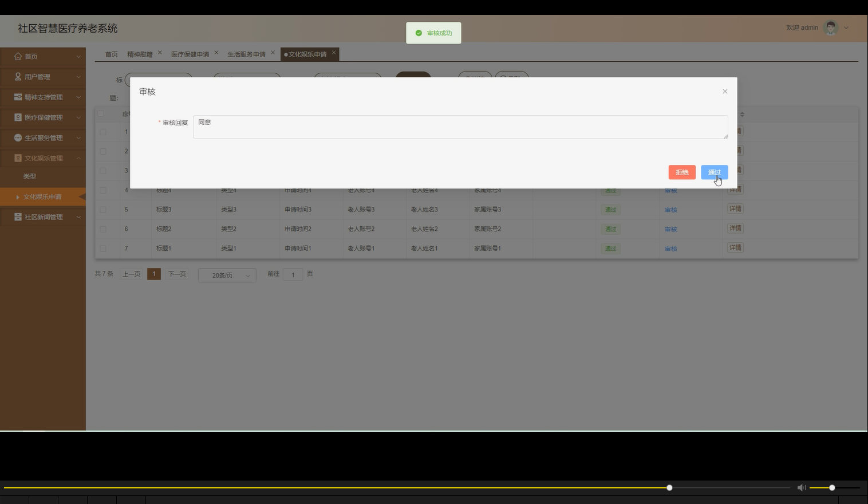Switch to the 精神慰籍 tab
Image resolution: width=868 pixels, height=504 pixels.
click(x=140, y=54)
